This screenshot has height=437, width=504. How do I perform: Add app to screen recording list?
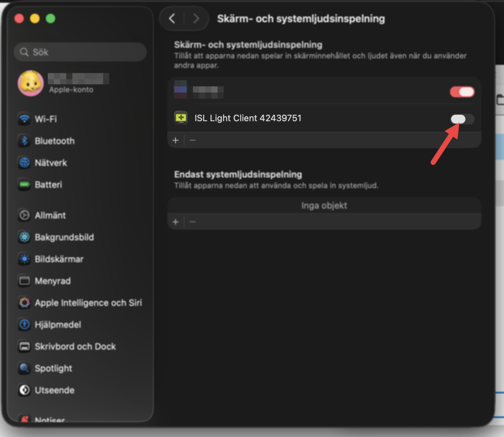coord(176,140)
